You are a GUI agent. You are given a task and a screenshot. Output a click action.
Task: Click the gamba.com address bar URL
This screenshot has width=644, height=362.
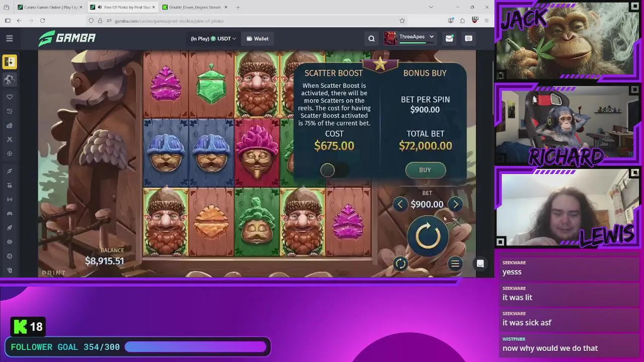pos(169,21)
